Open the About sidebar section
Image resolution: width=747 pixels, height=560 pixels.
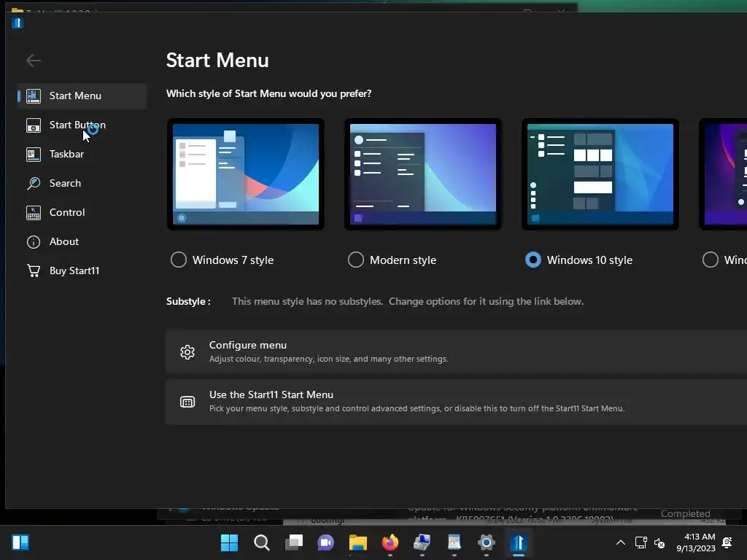(82, 241)
